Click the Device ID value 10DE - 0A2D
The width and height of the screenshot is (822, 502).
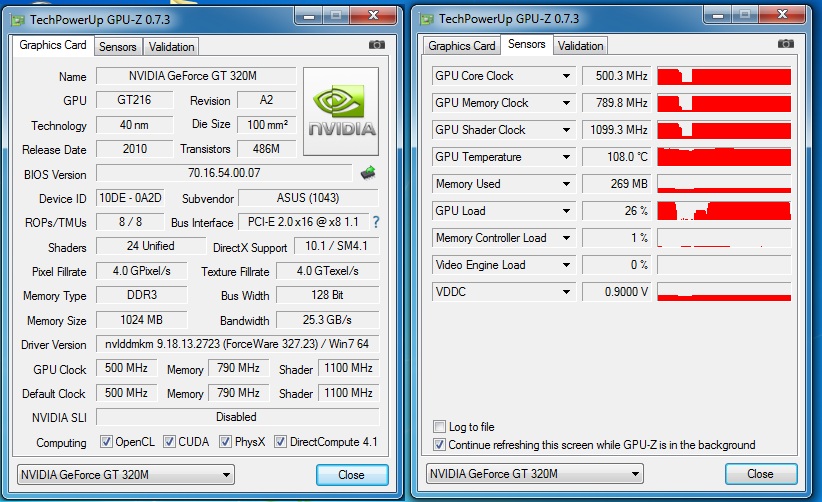(130, 198)
